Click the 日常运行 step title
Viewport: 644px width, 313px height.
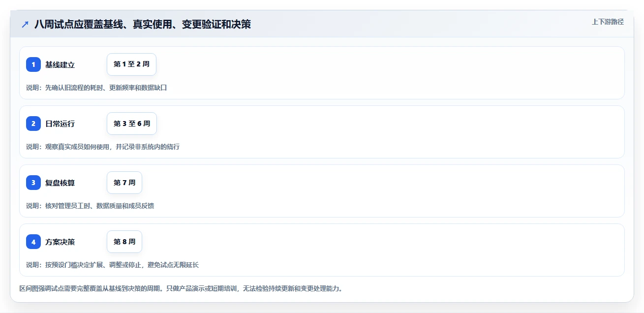click(x=60, y=124)
